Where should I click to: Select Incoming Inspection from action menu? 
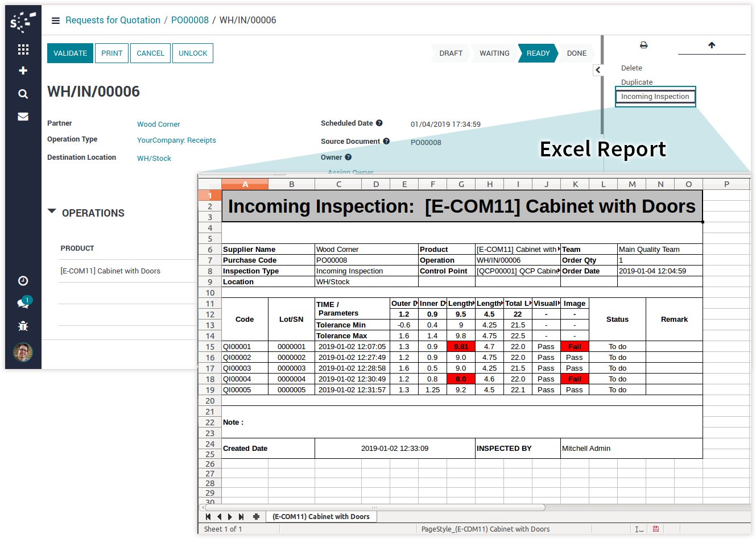point(655,97)
